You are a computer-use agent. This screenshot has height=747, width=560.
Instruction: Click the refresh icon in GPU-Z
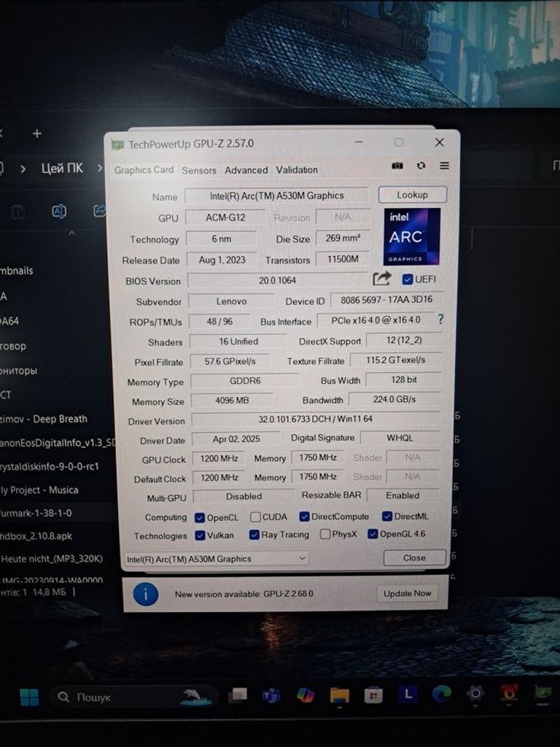coord(421,166)
